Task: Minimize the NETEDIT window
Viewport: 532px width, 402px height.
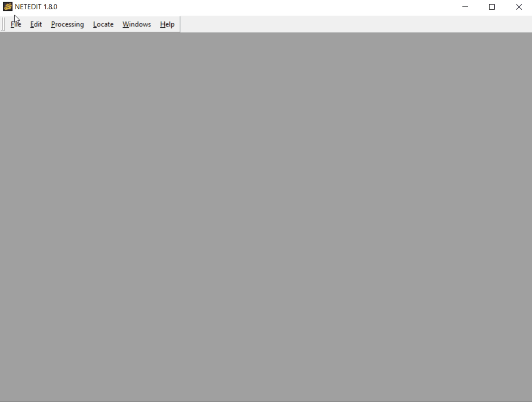Action: 465,7
